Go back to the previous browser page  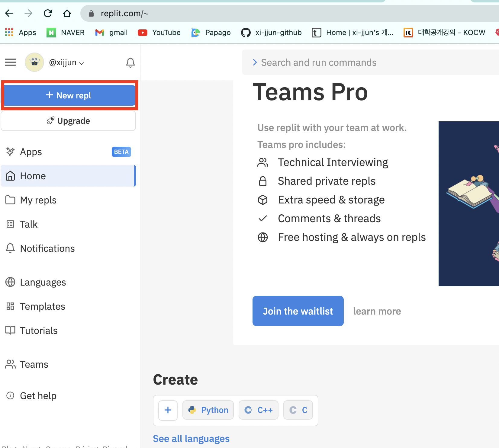click(x=9, y=13)
